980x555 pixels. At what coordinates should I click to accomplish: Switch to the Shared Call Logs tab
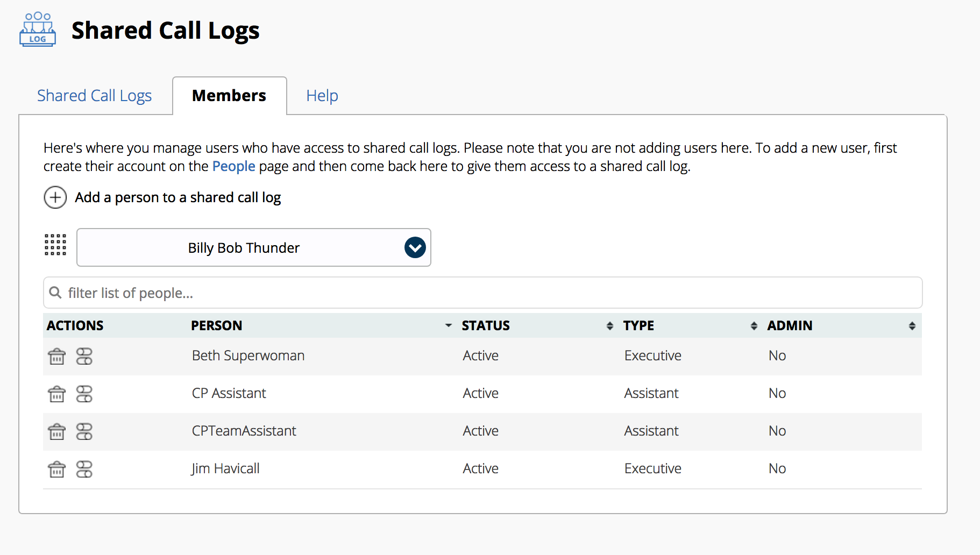(94, 95)
